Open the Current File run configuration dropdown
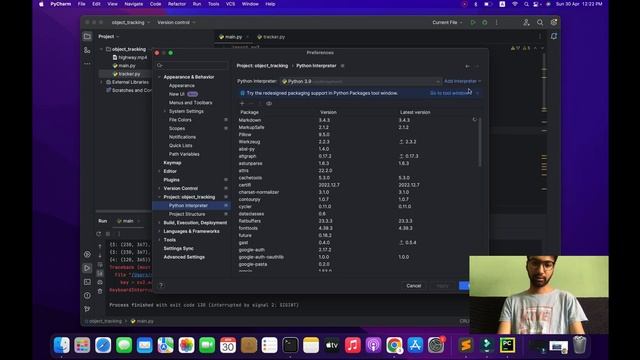The width and height of the screenshot is (640, 360). coord(447,22)
